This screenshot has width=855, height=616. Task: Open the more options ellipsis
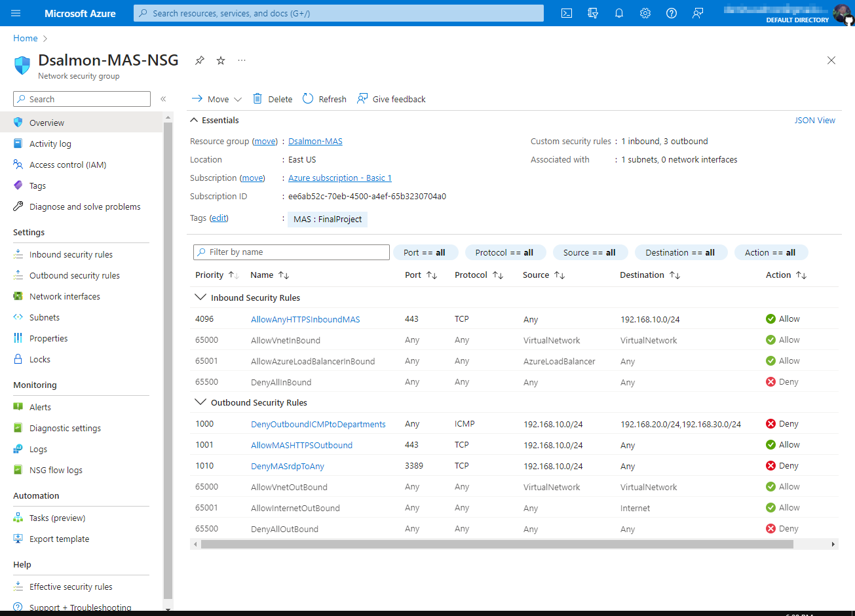tap(242, 60)
